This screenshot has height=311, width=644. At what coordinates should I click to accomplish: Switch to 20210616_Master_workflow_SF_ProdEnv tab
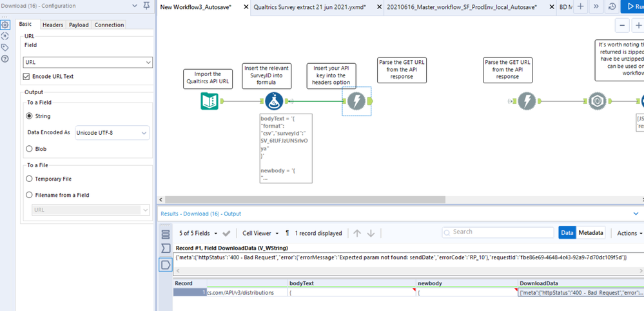click(462, 7)
